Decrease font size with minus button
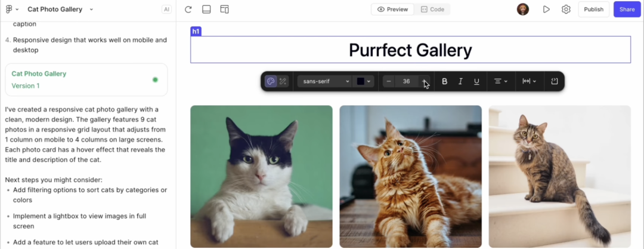Image resolution: width=644 pixels, height=249 pixels. click(x=389, y=81)
